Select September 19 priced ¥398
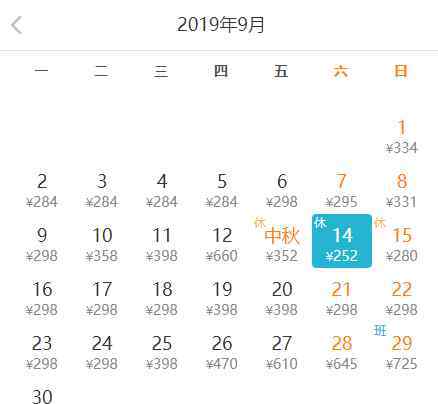Viewport: 438px width, 404px height. [x=222, y=299]
